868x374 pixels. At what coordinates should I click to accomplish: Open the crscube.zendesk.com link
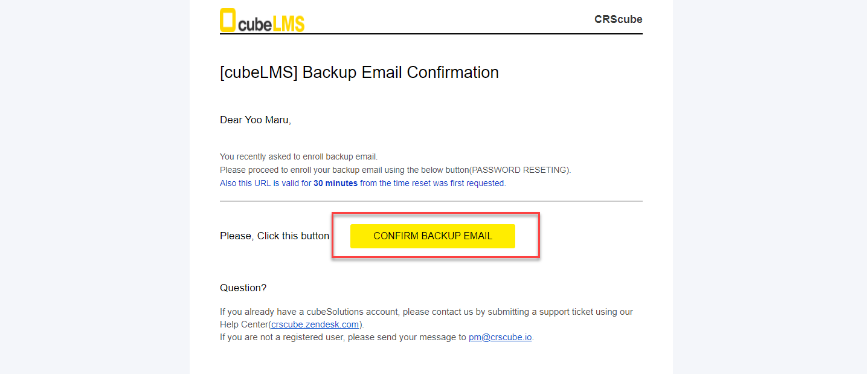[315, 324]
